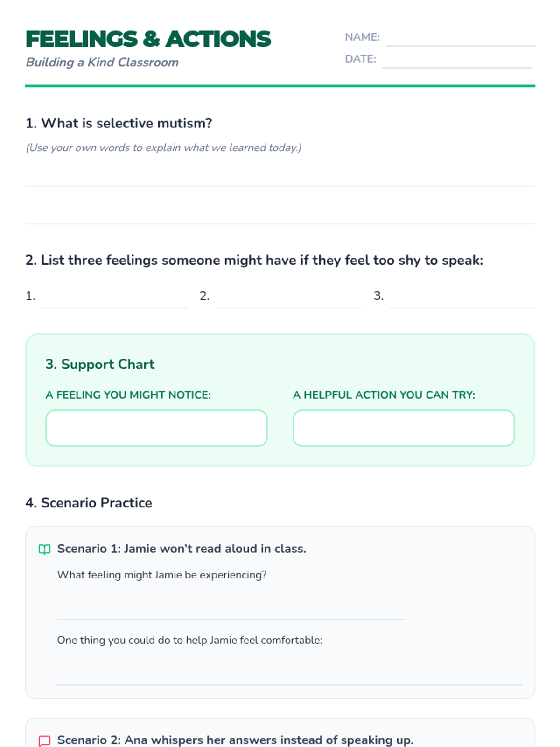Select the '3. Support Chart' heading
Image resolution: width=560 pixels, height=747 pixels.
[100, 364]
